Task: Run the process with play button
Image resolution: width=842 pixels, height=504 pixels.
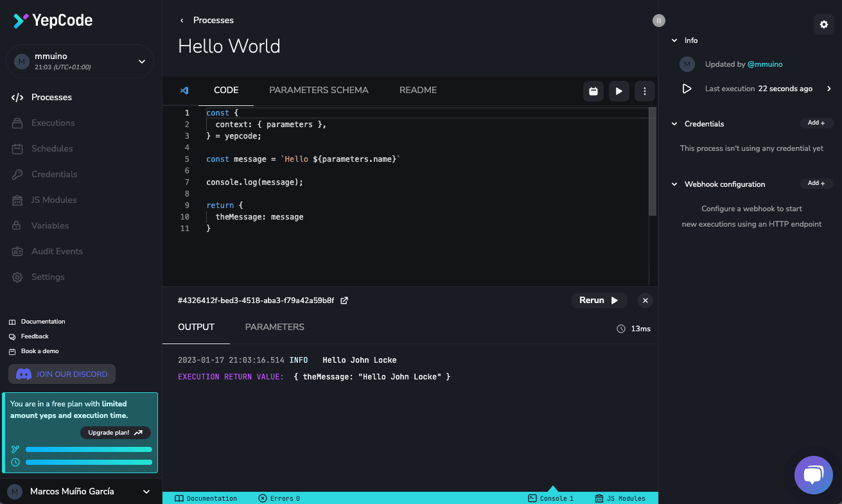Action: point(619,91)
